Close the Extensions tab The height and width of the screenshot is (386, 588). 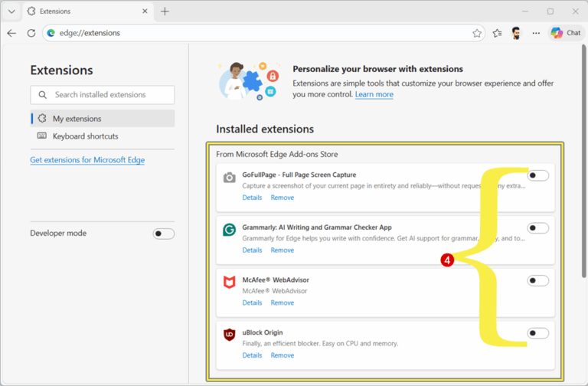pyautogui.click(x=145, y=11)
